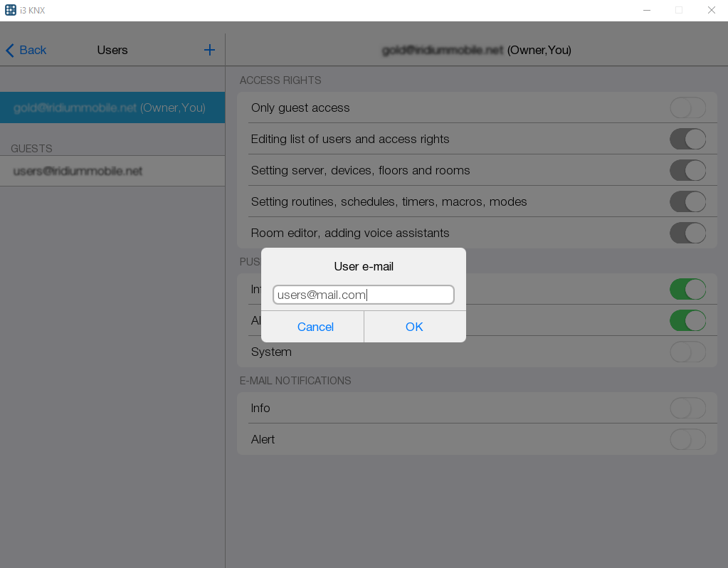Click the plus icon to add user
This screenshot has width=728, height=568.
point(209,50)
